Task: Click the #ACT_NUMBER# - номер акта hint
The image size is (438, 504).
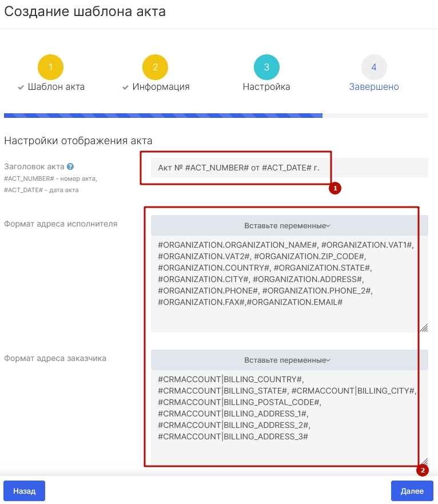Action: (x=50, y=178)
